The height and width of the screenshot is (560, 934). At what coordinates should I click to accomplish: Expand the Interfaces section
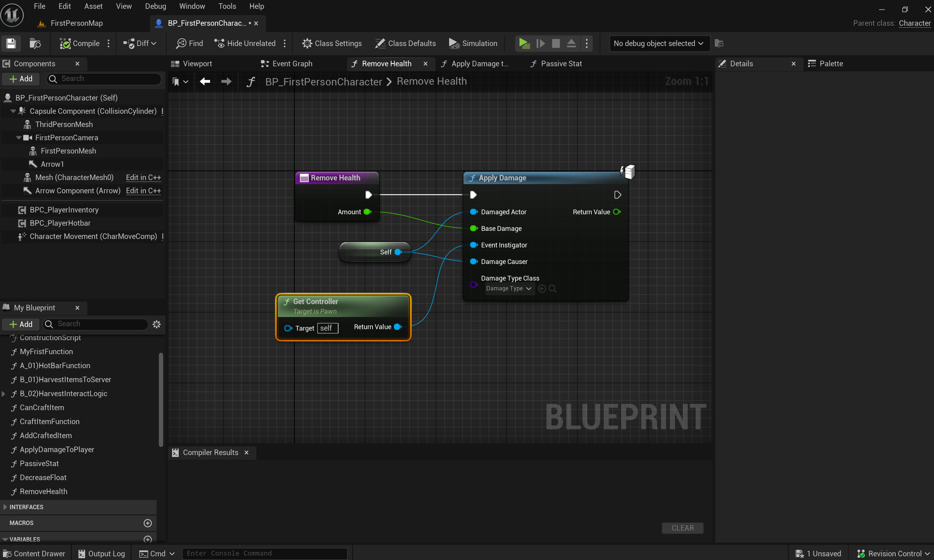pos(5,507)
